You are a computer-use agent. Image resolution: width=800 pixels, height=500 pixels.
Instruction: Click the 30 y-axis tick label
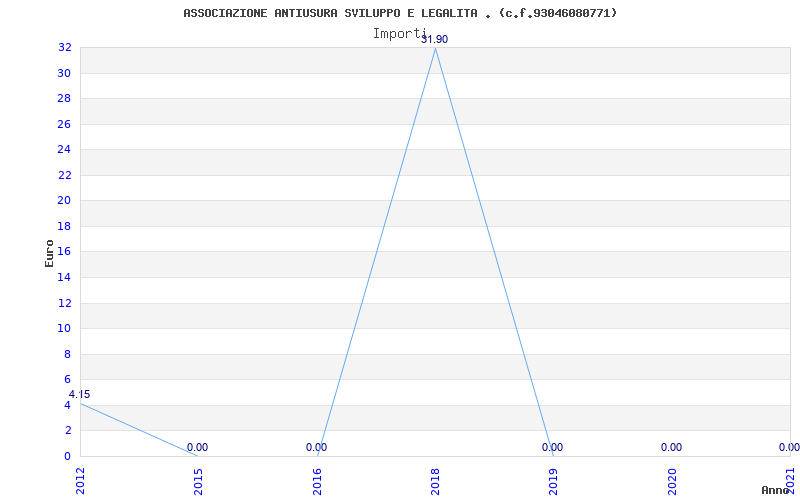pyautogui.click(x=64, y=73)
